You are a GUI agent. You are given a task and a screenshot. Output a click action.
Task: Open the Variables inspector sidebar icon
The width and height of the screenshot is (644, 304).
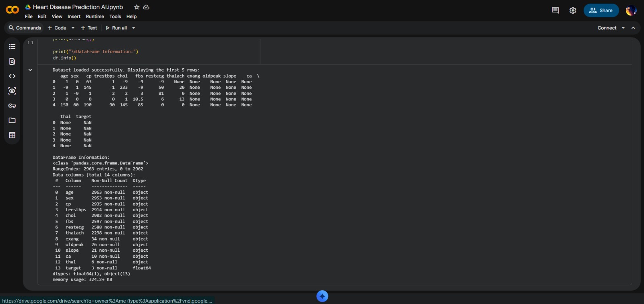tap(12, 91)
